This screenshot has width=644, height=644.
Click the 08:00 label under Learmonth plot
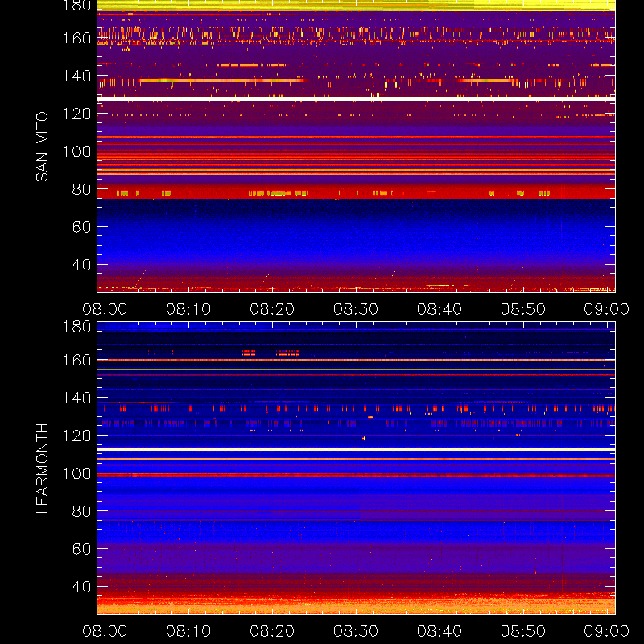pyautogui.click(x=105, y=631)
